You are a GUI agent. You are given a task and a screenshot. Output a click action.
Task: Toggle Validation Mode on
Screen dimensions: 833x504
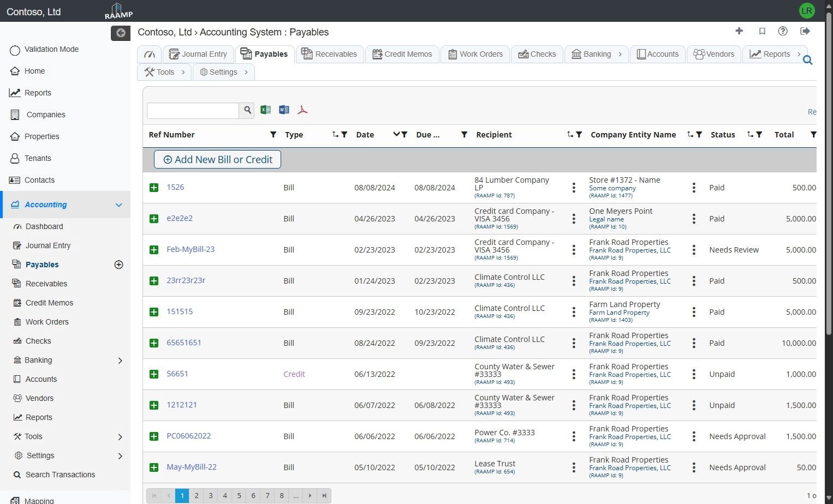click(15, 50)
